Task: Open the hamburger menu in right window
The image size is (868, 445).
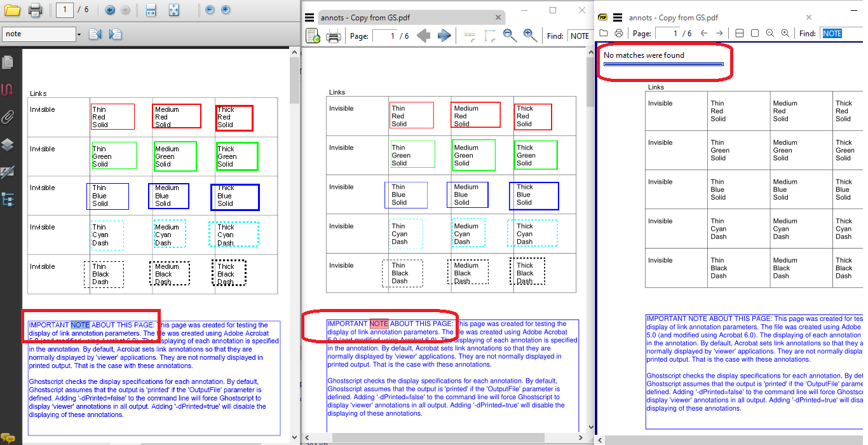Action: pyautogui.click(x=618, y=17)
